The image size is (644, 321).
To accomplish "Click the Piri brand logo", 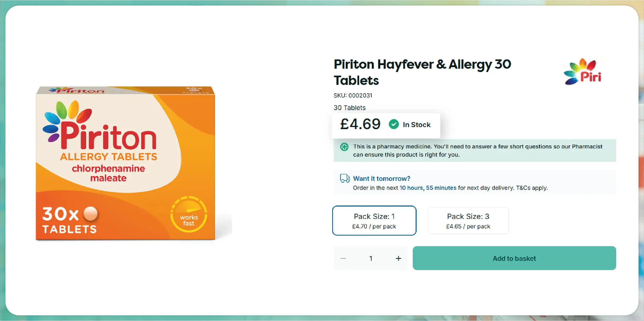I will (x=582, y=72).
